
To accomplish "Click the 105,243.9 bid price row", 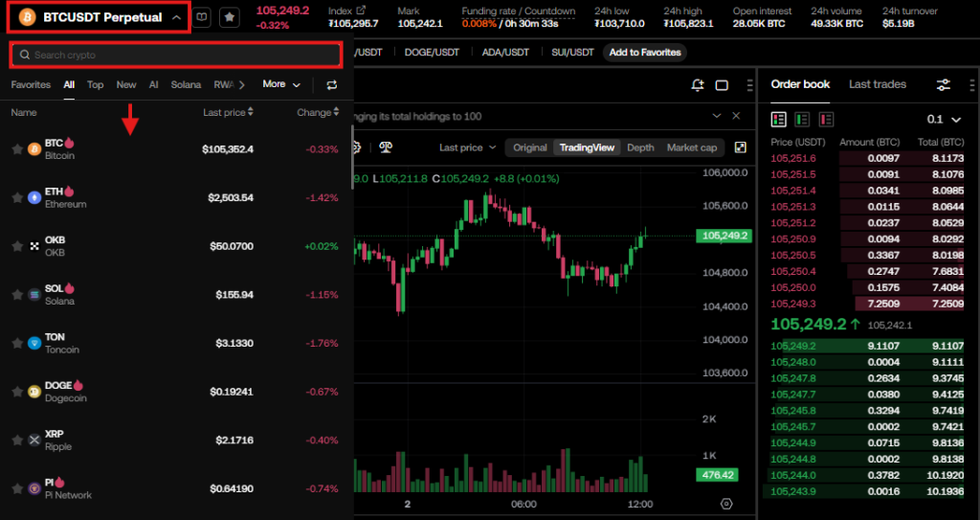I will 867,491.
